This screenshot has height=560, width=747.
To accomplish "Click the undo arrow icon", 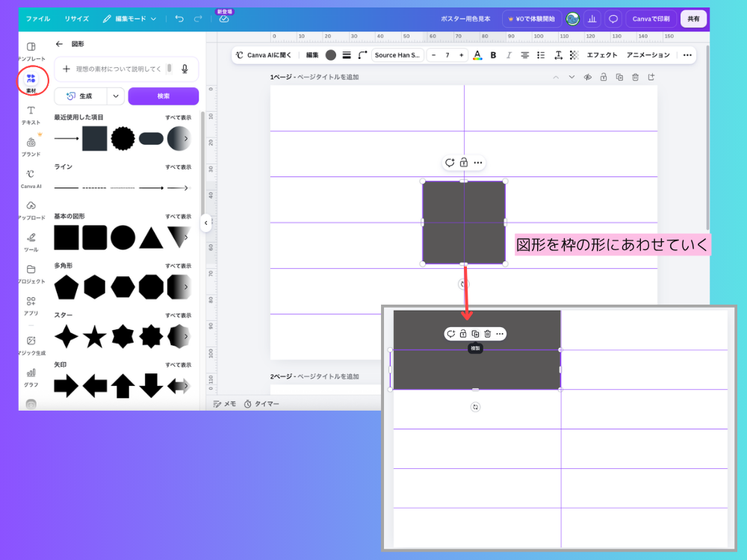I will pos(179,19).
